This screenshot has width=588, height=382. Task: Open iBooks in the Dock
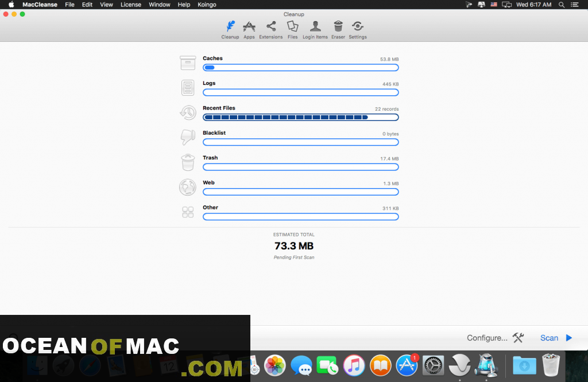tap(380, 365)
